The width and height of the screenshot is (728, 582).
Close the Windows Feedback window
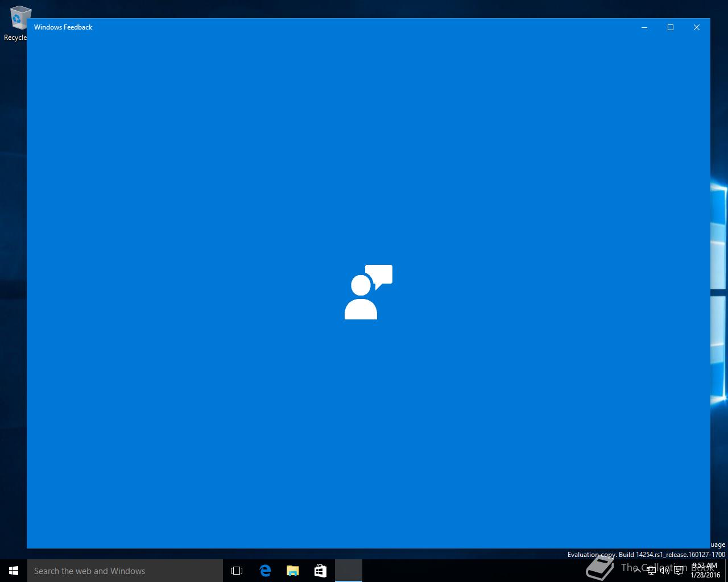click(x=697, y=27)
